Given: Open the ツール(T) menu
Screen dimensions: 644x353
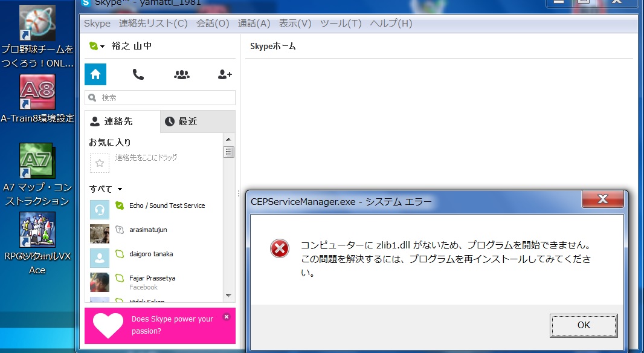Looking at the screenshot, I should coord(341,24).
